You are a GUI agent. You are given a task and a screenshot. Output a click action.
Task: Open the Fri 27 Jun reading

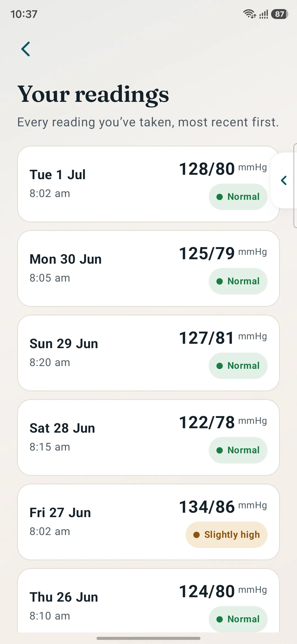tap(148, 522)
